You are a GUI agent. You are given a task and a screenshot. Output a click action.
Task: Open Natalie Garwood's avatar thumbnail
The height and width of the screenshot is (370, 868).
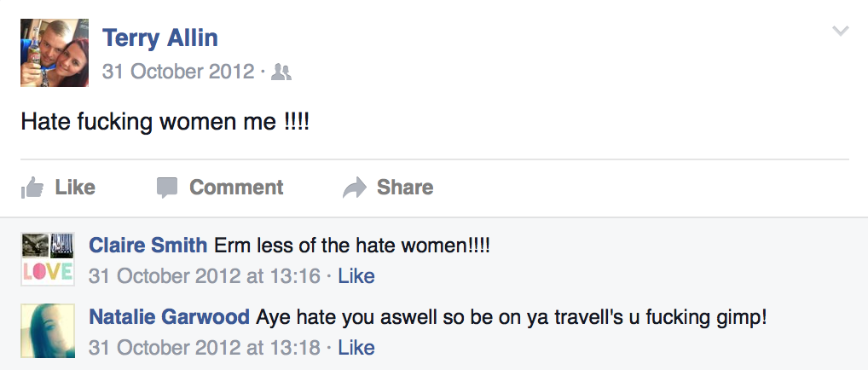[x=48, y=331]
